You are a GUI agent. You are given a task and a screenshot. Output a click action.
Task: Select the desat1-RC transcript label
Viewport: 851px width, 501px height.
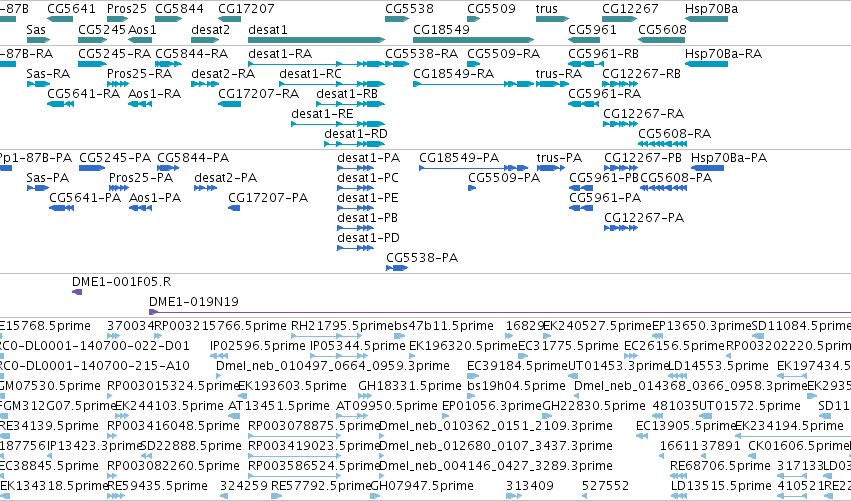[310, 74]
